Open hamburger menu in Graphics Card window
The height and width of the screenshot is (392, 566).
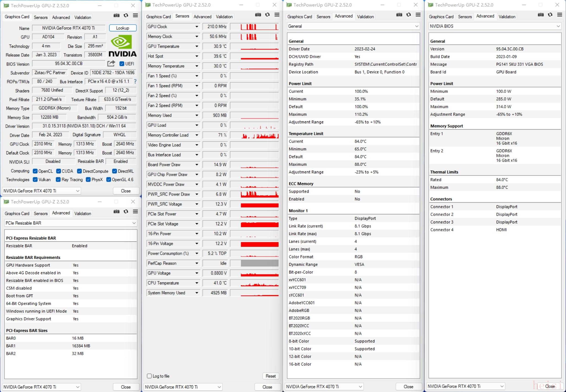135,16
